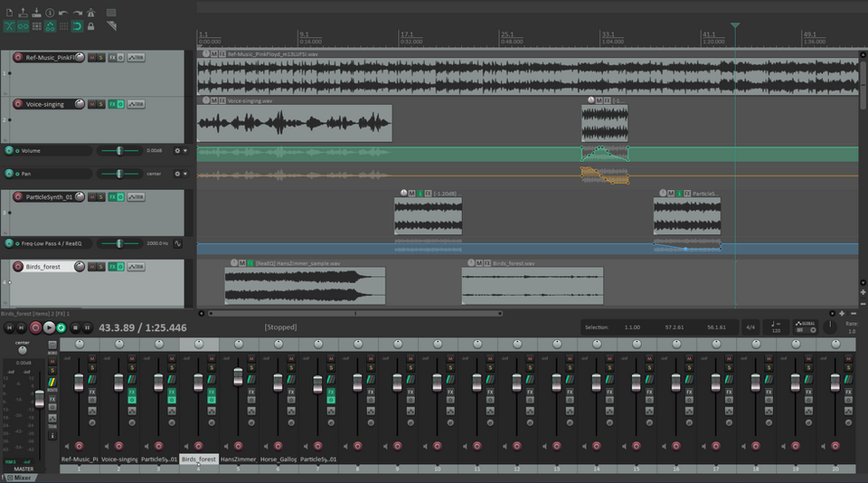Arm the Volume envelope lane
The height and width of the screenshot is (483, 868).
[9, 151]
